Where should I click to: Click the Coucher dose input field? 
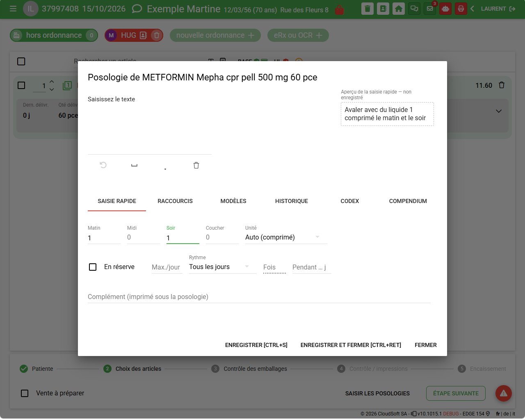(x=222, y=237)
